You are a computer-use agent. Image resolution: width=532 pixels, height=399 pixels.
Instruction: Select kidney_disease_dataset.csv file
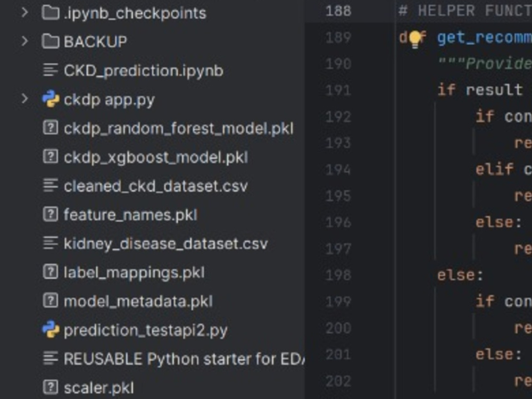click(x=165, y=244)
